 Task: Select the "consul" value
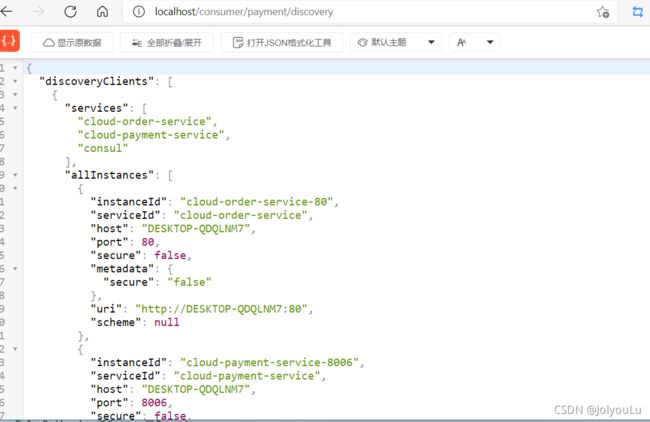coord(103,148)
